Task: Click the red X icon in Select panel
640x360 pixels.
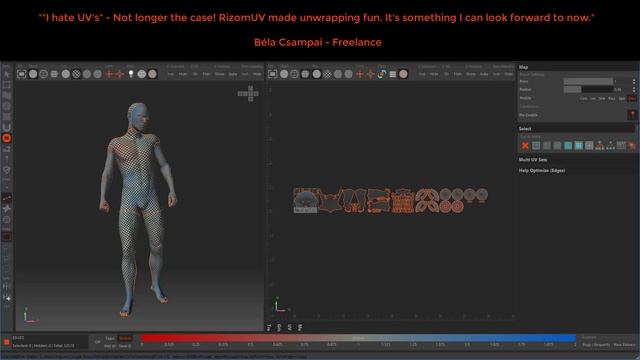Action: (525, 145)
